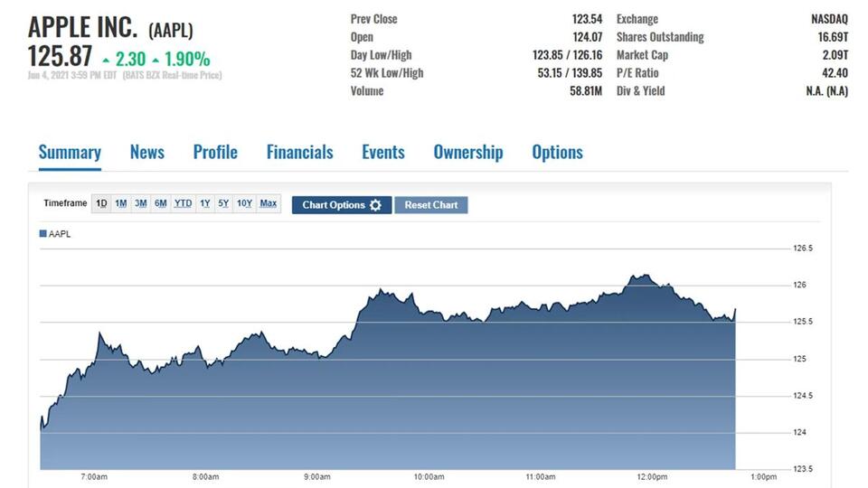Go to the News tab
868x488 pixels.
coord(146,152)
